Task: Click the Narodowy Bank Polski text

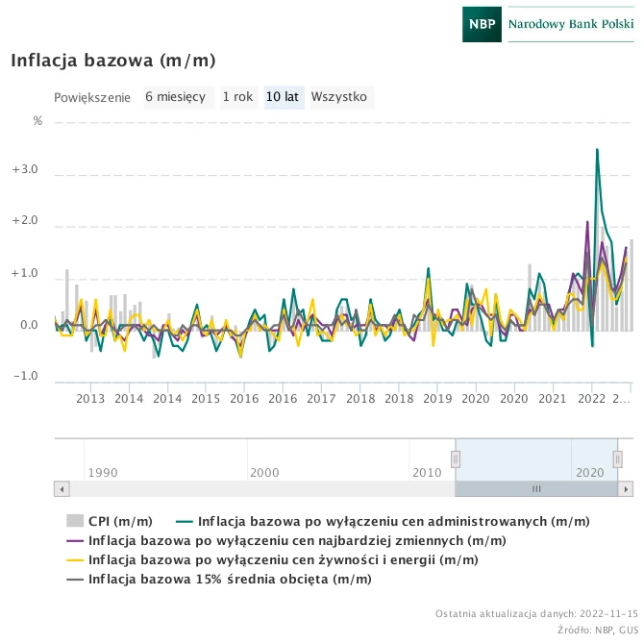Action: click(570, 23)
